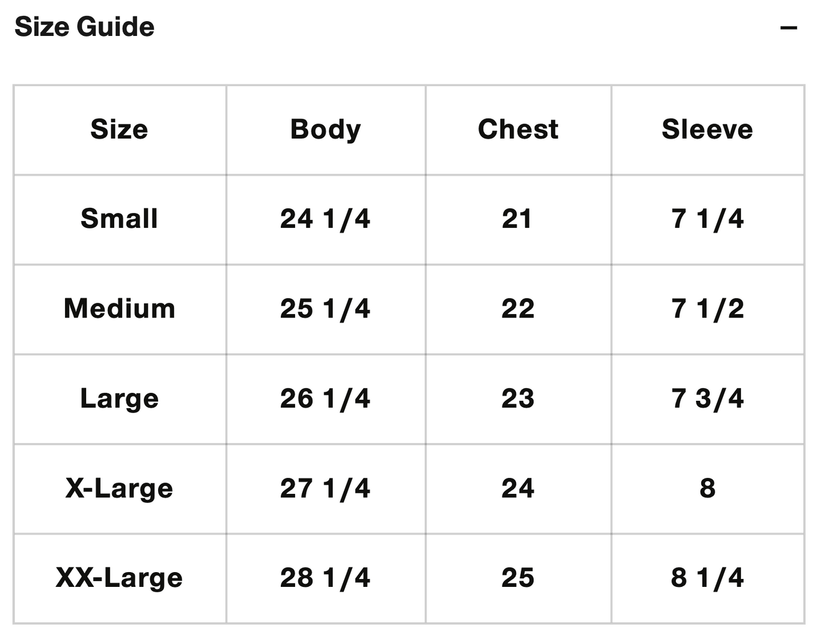Collapse the Size Guide section with minus icon

click(x=788, y=27)
